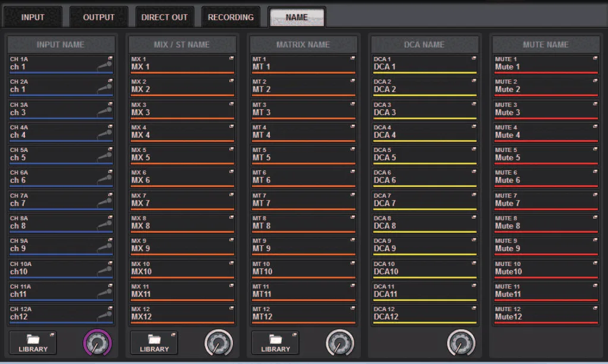This screenshot has width=608, height=364.
Task: Open the OUTPUT tab
Action: click(99, 17)
